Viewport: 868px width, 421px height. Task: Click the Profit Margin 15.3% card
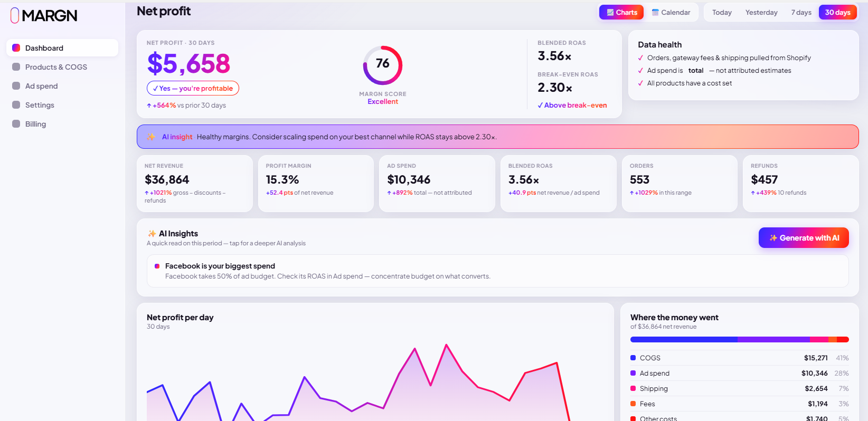[316, 184]
